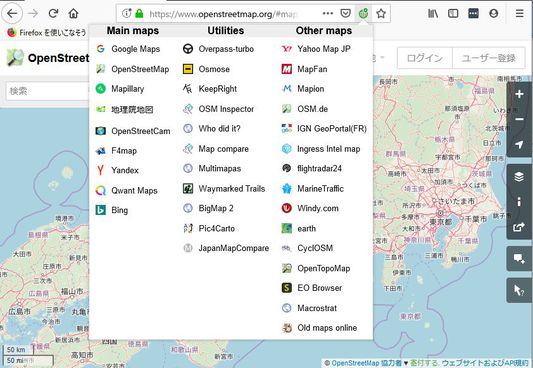Select OpenStreetCam entry
Image resolution: width=533 pixels, height=368 pixels.
coord(133,131)
